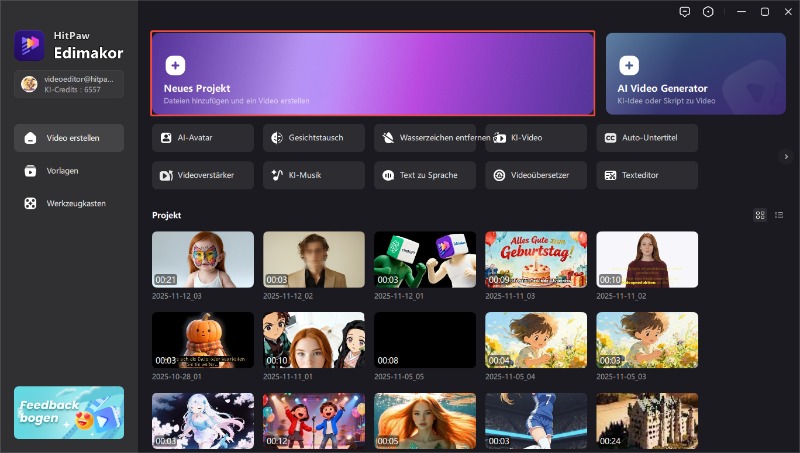The height and width of the screenshot is (453, 800).
Task: Open project 2025-11-11_01 thumbnail
Action: coord(314,340)
